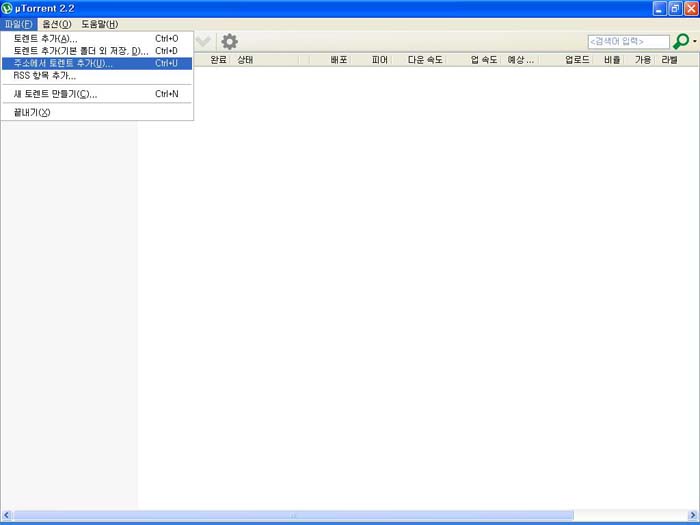Sort by the 피어 column header
Viewport: 700px width, 525px height.
[x=379, y=60]
